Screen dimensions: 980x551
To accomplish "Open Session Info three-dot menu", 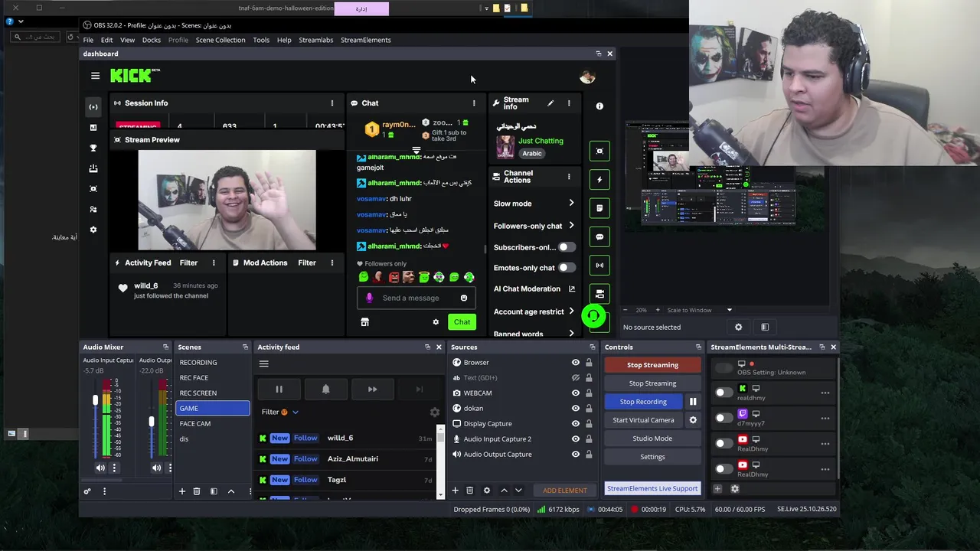I will 332,103.
